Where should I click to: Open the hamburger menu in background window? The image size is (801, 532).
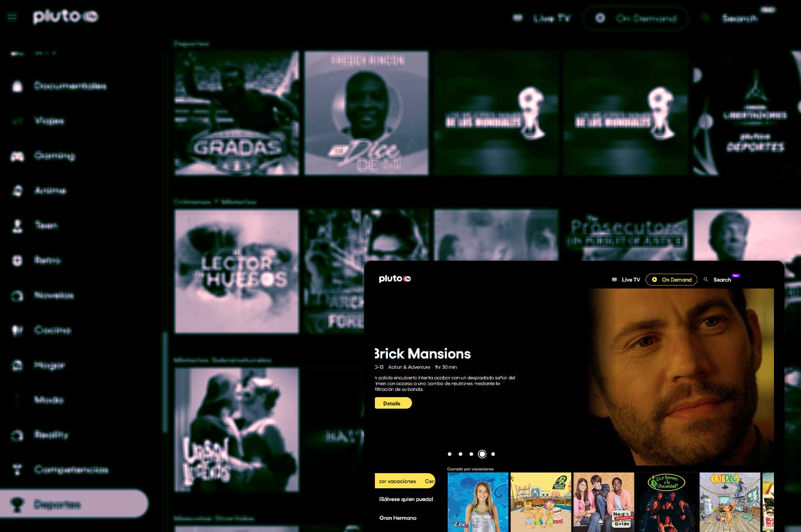coord(12,17)
